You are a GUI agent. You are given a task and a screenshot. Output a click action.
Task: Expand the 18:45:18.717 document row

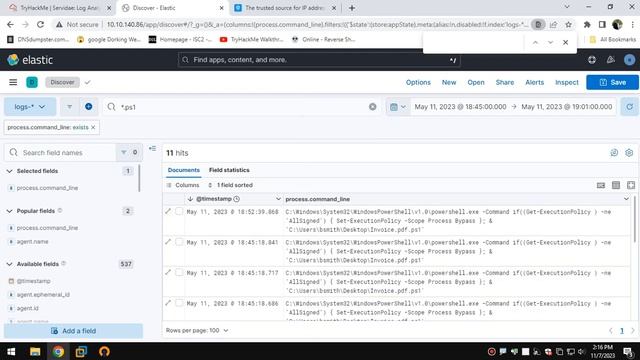(x=168, y=272)
